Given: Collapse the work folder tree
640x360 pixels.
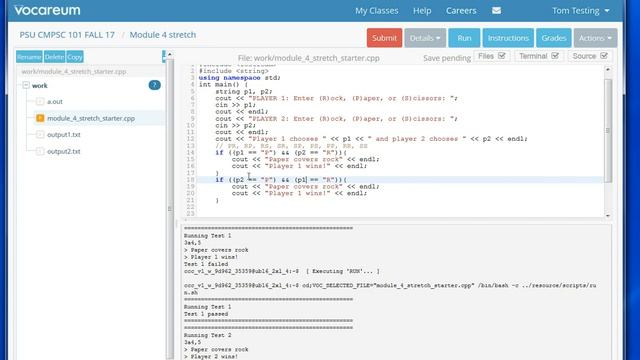Looking at the screenshot, I should [26, 85].
